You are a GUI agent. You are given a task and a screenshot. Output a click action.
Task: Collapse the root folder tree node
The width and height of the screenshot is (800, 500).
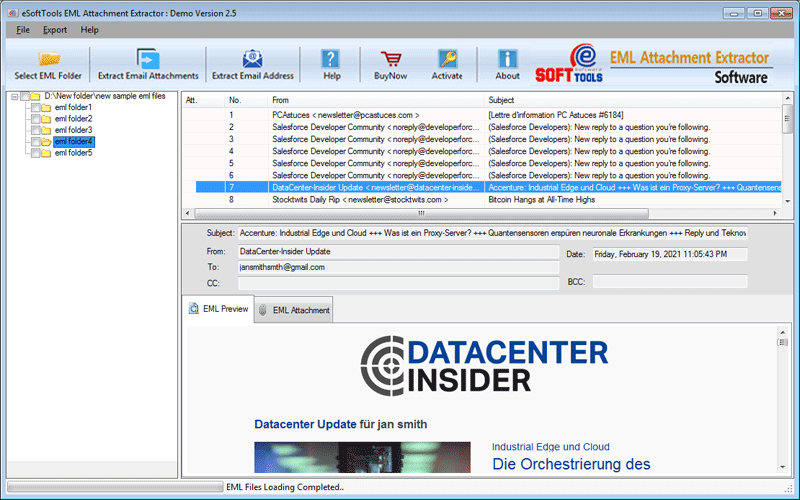click(14, 96)
